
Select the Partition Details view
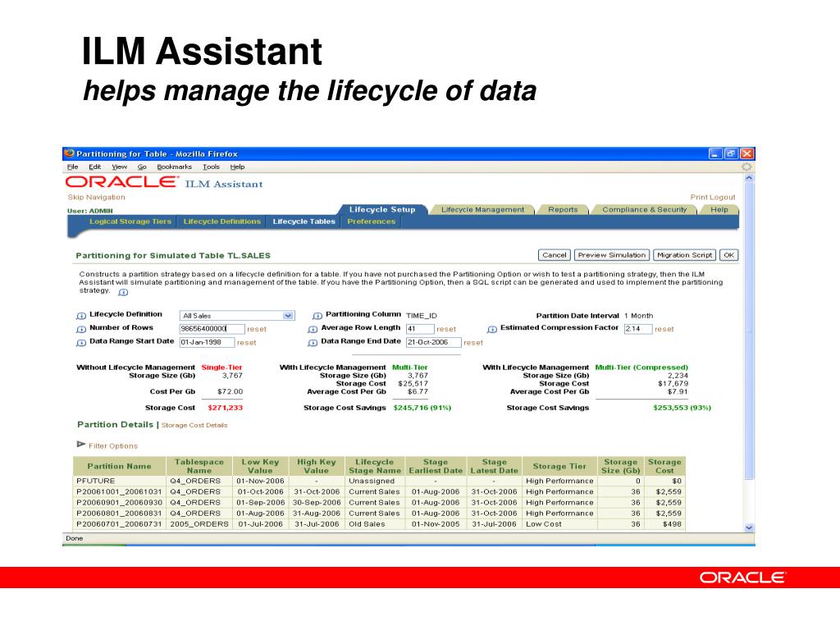click(x=115, y=424)
